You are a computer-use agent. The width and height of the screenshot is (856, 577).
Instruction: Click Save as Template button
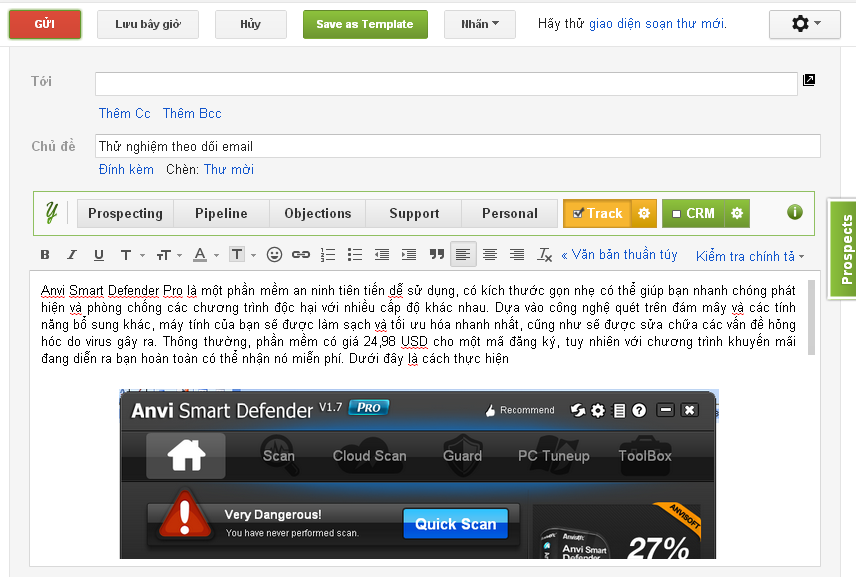[x=365, y=24]
